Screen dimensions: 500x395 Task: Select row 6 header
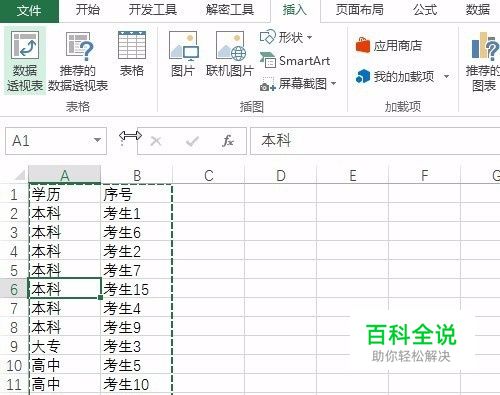14,289
